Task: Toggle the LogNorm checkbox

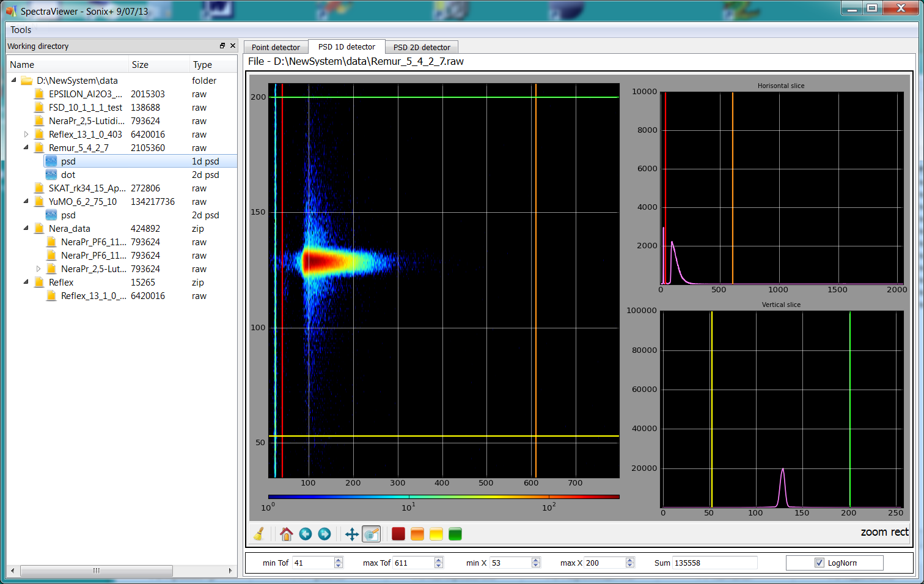Action: [x=820, y=563]
